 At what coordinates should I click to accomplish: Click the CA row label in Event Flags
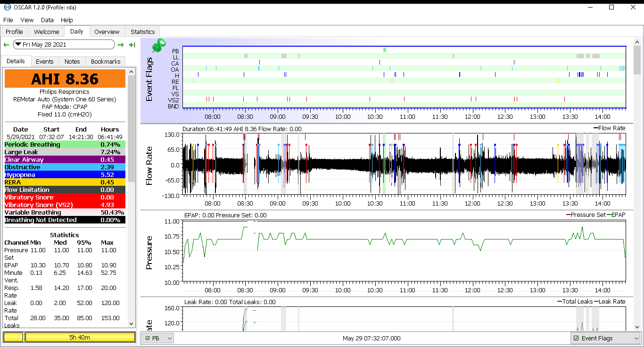[175, 63]
